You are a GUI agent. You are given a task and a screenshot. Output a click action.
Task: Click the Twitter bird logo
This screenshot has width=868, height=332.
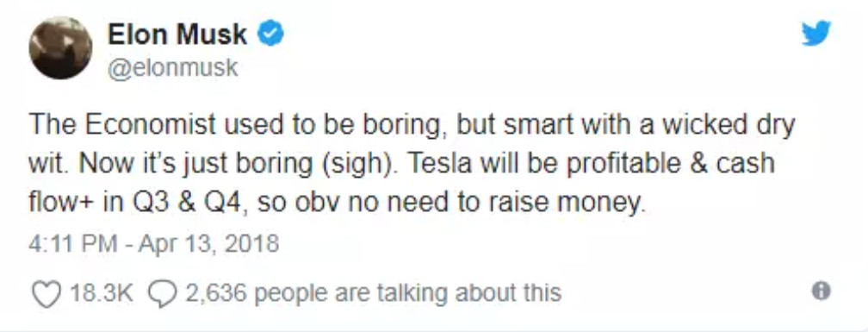(816, 34)
